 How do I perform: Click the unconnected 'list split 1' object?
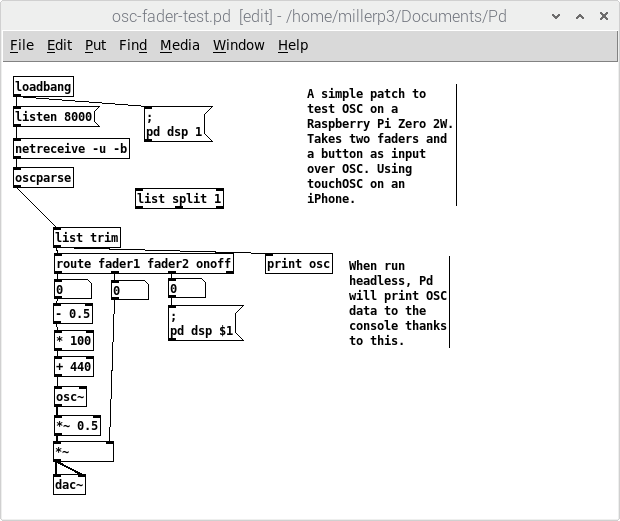[180, 198]
